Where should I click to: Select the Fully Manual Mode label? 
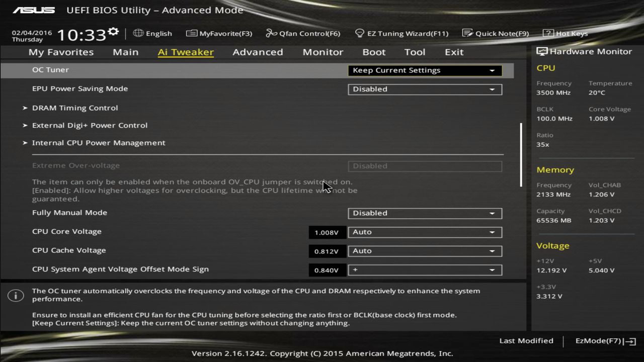(69, 213)
